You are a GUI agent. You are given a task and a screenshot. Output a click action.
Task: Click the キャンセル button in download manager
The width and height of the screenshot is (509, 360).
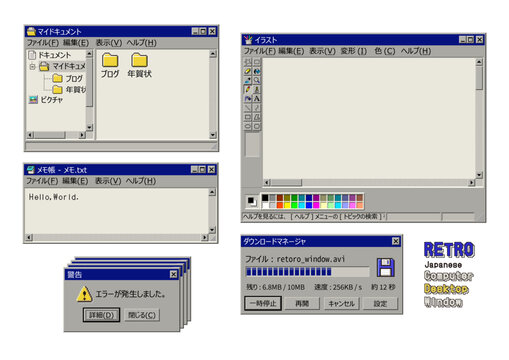[342, 304]
